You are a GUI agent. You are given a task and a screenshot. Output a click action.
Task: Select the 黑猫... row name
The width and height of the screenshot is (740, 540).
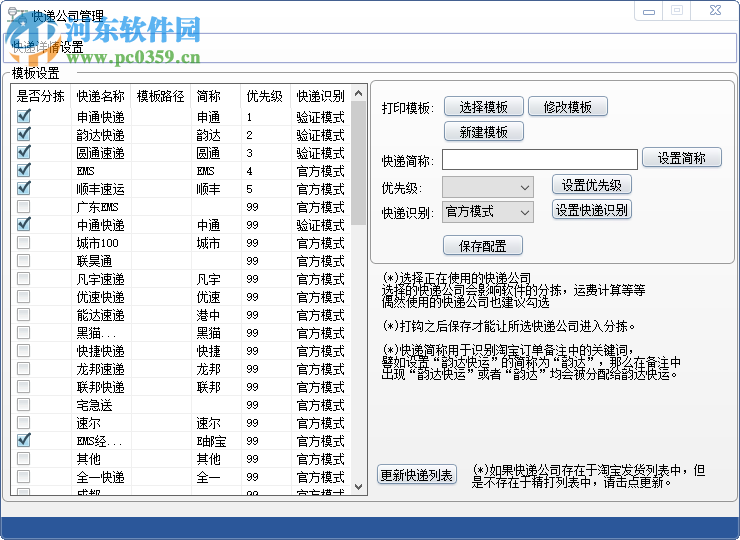pos(96,333)
